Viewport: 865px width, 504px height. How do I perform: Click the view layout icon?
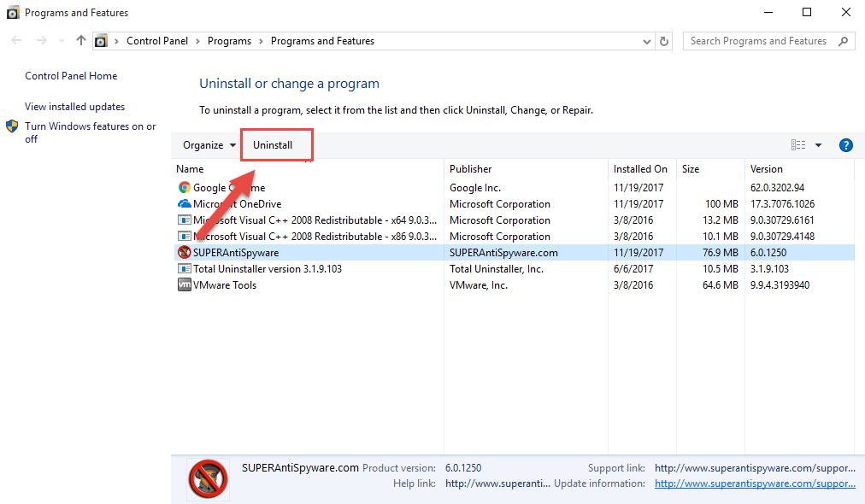[x=797, y=145]
